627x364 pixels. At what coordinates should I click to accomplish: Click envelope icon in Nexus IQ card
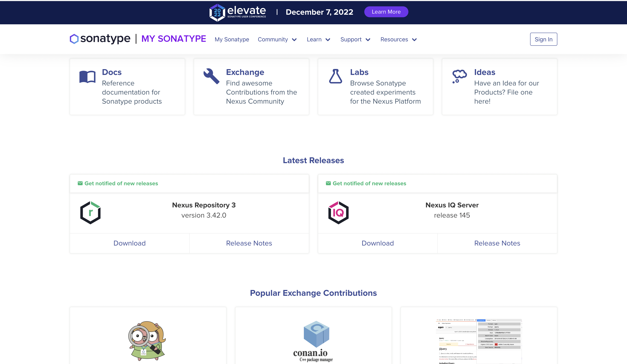(x=328, y=183)
